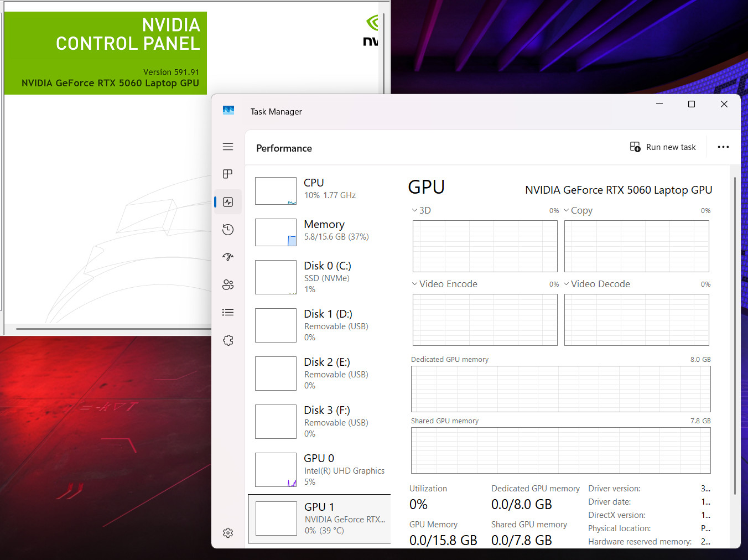This screenshot has height=560, width=748.
Task: Click the Memory usage mini graph thumbnail
Action: pyautogui.click(x=276, y=232)
